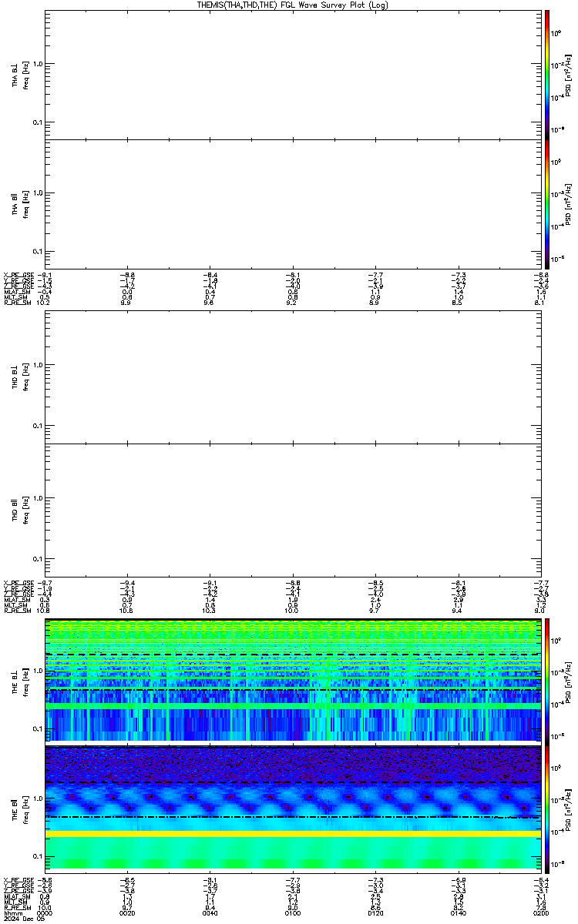Click the '0000' time tick label
This screenshot has width=578, height=924.
(45, 913)
